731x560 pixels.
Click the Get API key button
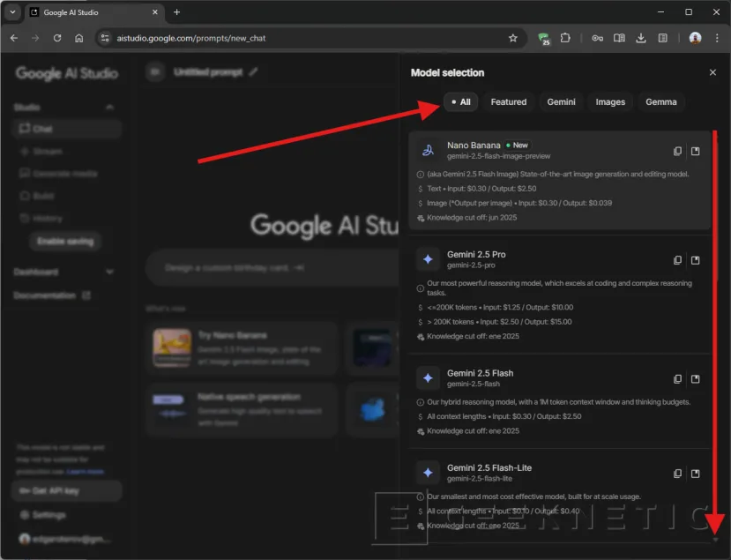tap(66, 490)
